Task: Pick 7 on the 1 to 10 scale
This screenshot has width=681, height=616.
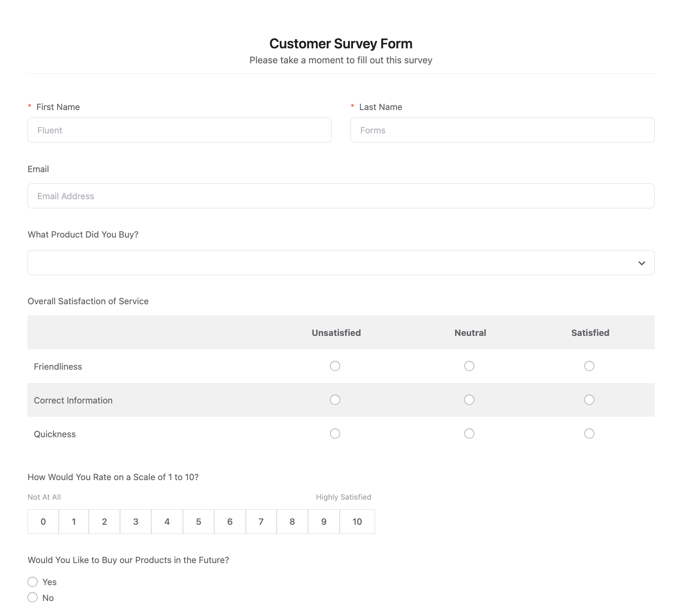Action: tap(261, 521)
